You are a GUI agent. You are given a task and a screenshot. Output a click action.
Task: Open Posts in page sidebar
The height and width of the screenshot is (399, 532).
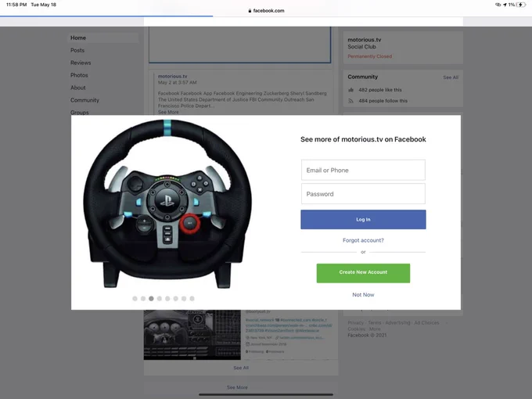(x=77, y=50)
